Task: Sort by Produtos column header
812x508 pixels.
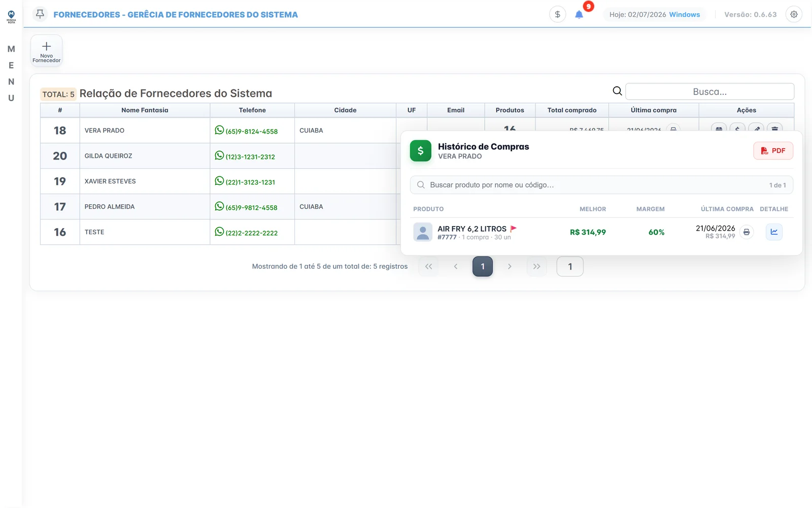Action: click(x=510, y=110)
